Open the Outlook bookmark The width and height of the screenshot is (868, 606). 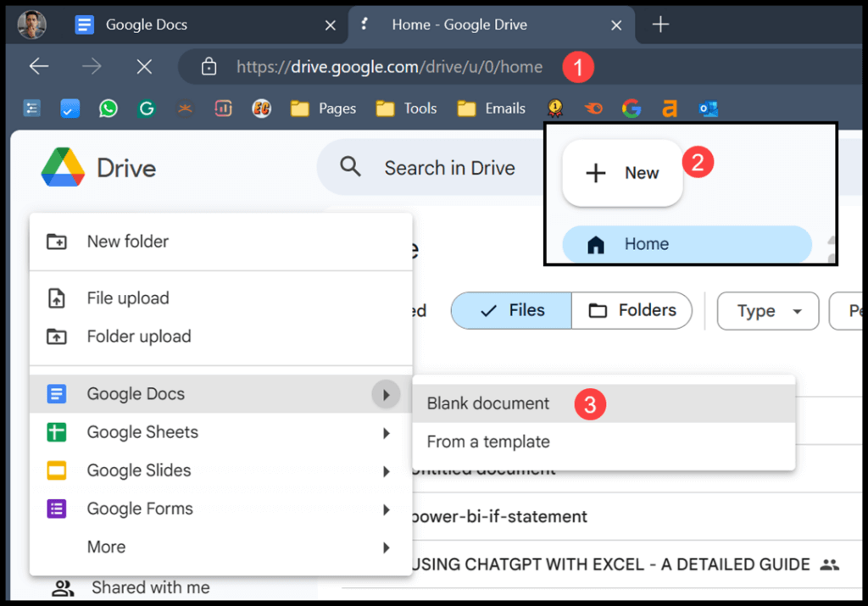(709, 108)
